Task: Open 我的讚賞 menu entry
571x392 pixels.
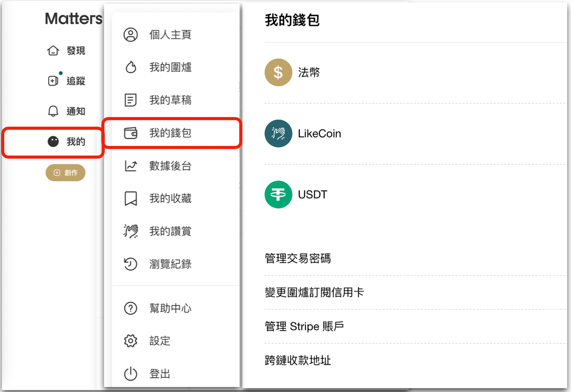Action: point(171,231)
